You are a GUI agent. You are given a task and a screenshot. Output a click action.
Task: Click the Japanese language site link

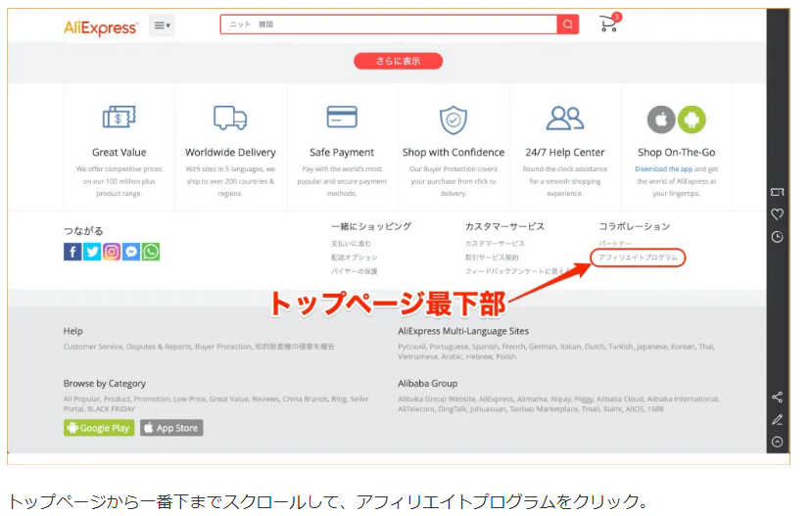pyautogui.click(x=651, y=347)
